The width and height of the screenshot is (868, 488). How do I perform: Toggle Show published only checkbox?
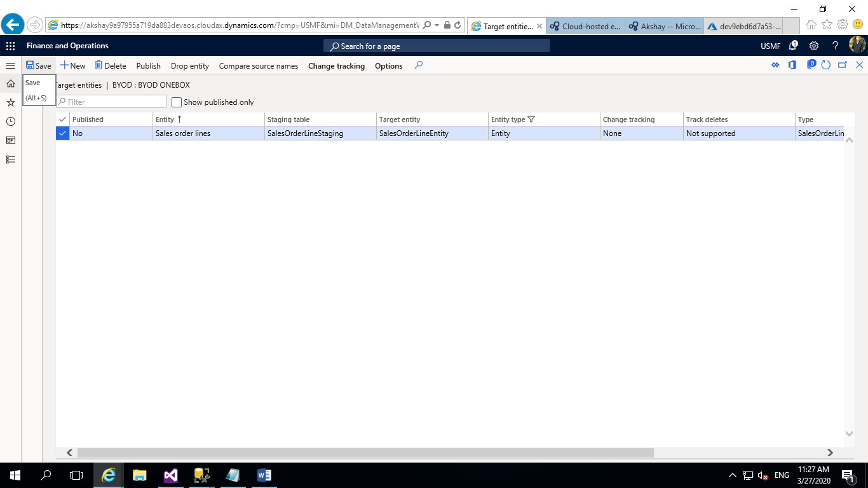[177, 102]
